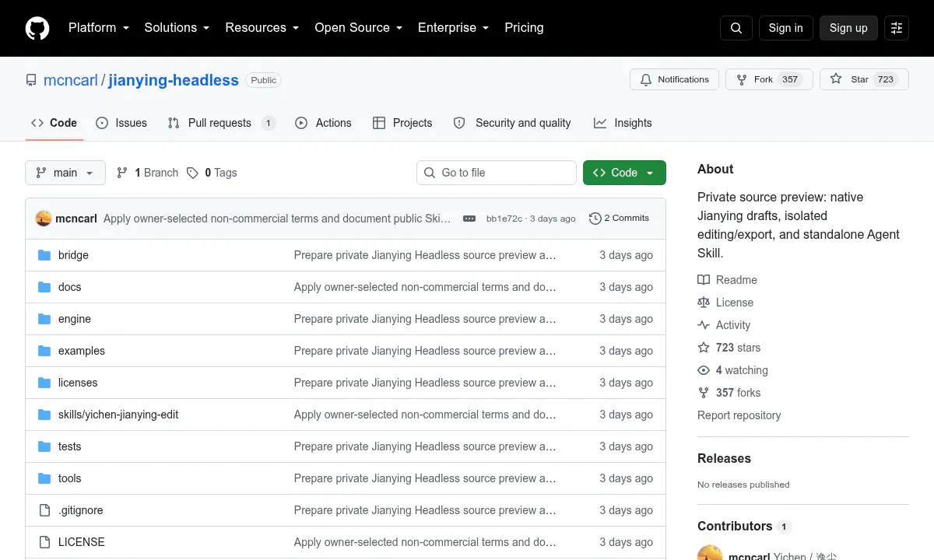Click the tools folder icon

pos(44,478)
